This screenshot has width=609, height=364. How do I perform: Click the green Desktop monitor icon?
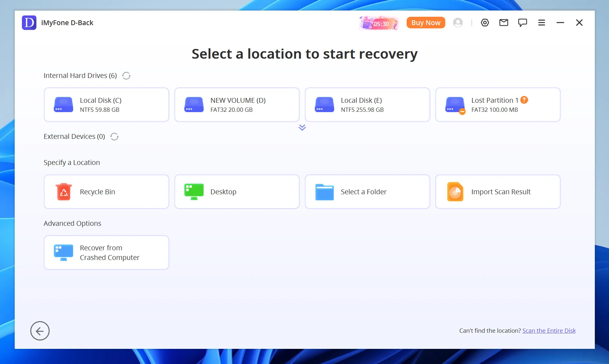click(x=194, y=192)
